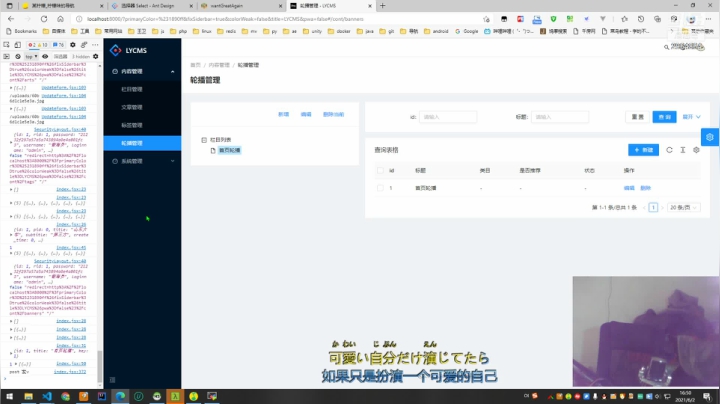Screen dimensions: 720x404
Task: Open File Explorer from taskbar
Action: coord(28,396)
